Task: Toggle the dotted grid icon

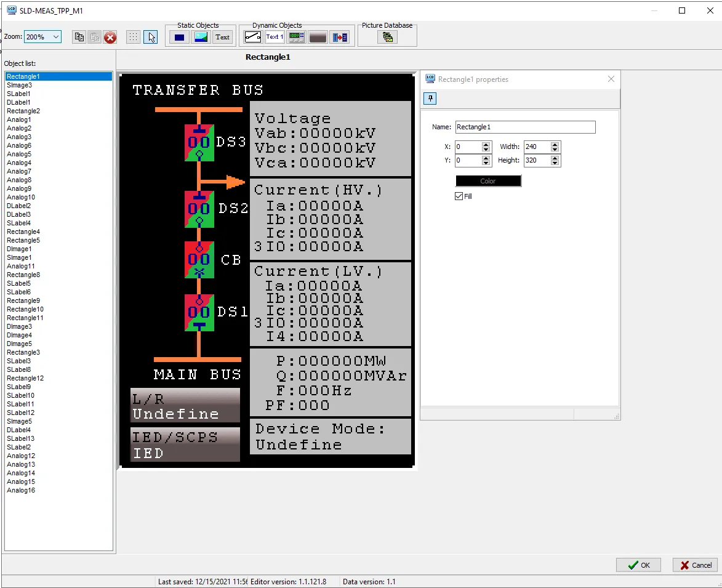Action: coord(133,38)
